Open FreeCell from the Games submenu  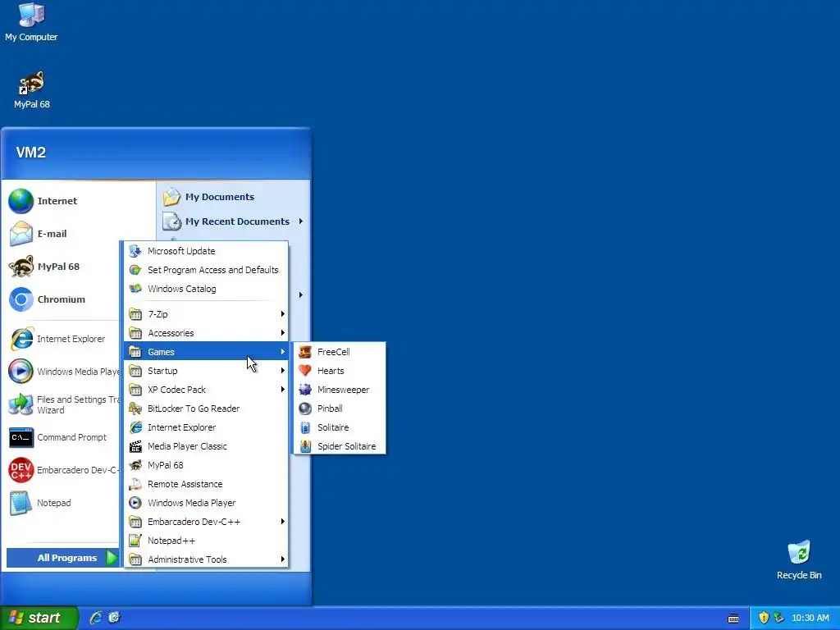pos(339,352)
